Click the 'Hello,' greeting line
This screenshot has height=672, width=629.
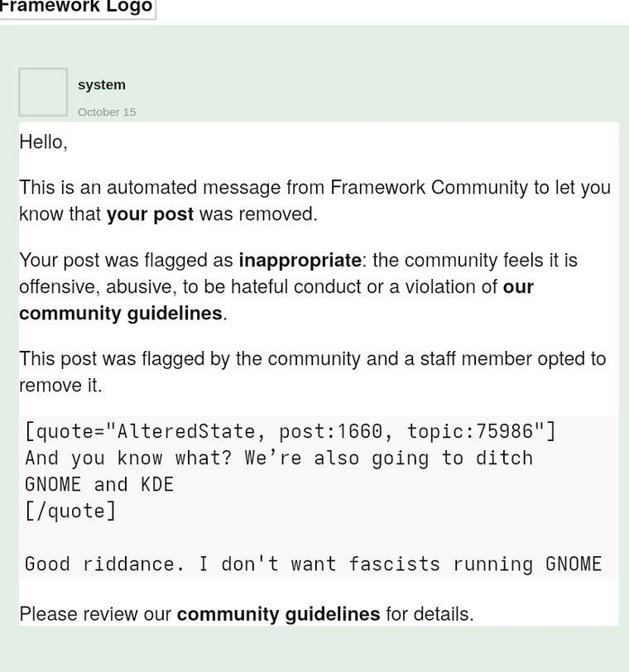click(x=43, y=142)
